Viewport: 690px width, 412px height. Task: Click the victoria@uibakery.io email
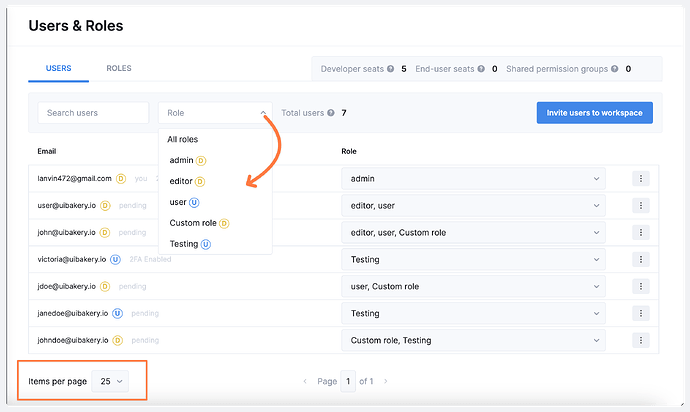pos(72,259)
